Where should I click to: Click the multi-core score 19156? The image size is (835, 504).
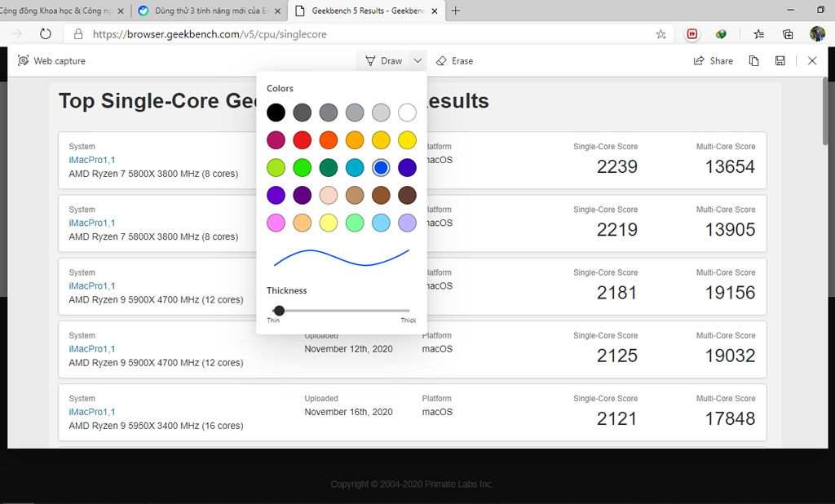tap(730, 293)
